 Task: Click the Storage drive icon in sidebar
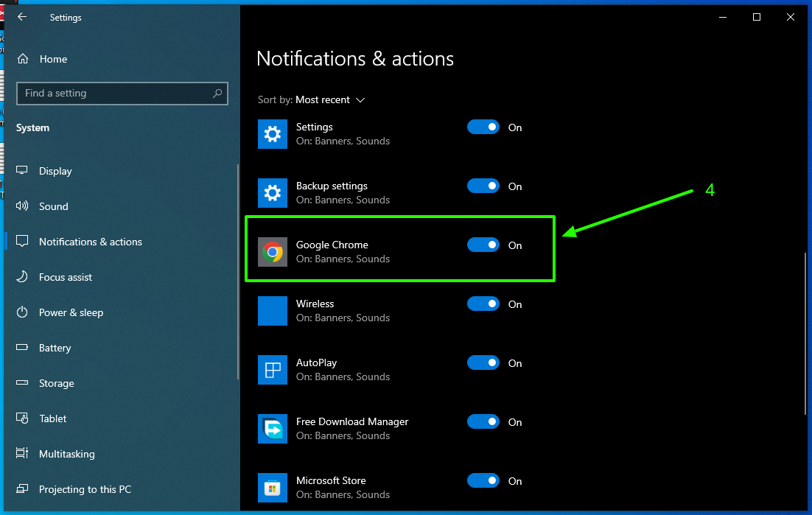coord(22,382)
